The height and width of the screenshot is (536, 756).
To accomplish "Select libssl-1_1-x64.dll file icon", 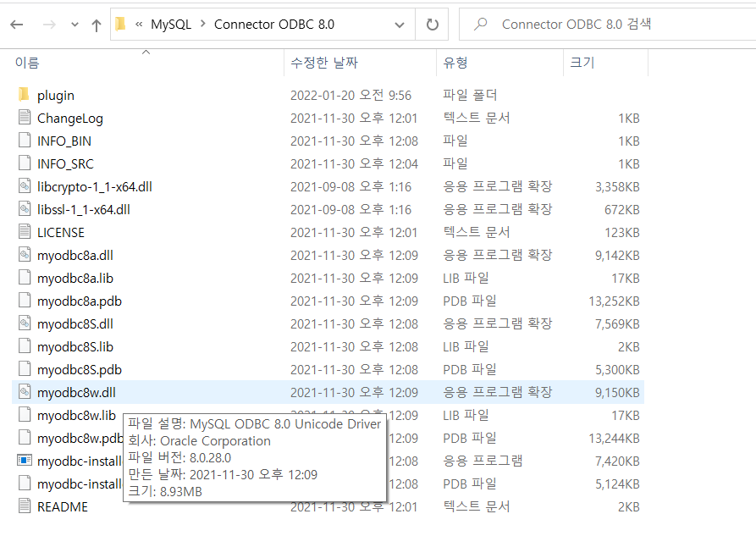I will [25, 208].
